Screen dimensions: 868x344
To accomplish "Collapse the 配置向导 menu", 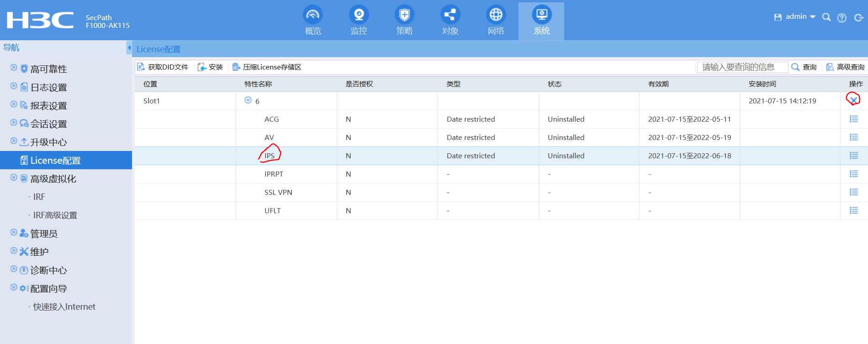I will 14,287.
